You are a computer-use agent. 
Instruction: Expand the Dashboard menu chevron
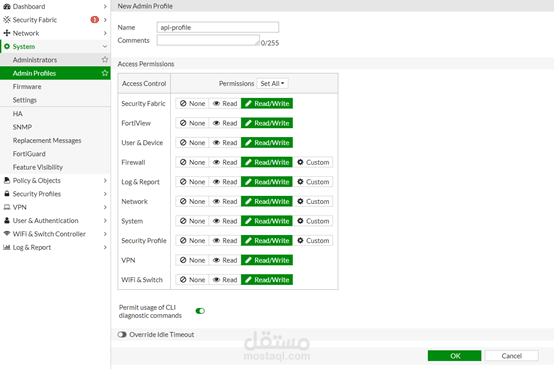click(x=105, y=6)
